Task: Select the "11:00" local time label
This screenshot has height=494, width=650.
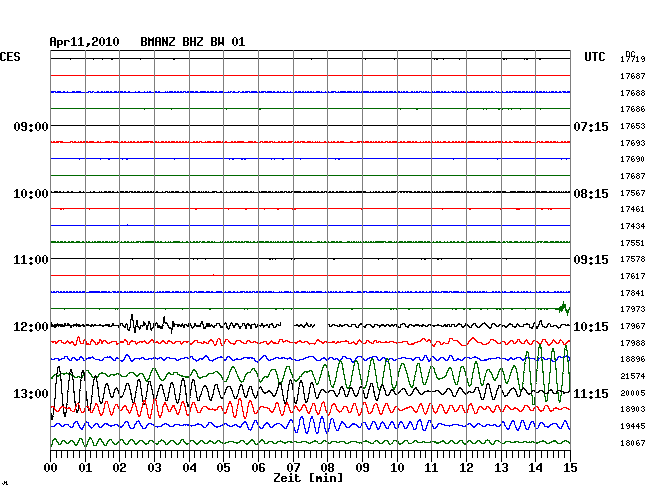Action: click(x=31, y=260)
